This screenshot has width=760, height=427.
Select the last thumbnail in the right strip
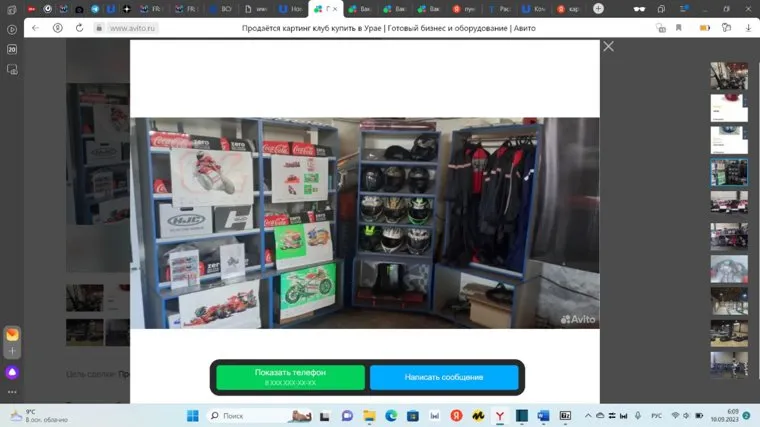click(728, 365)
